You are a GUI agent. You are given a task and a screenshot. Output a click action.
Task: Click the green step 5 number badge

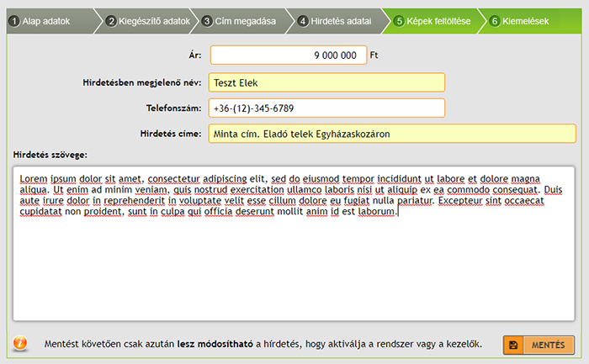[x=399, y=20]
